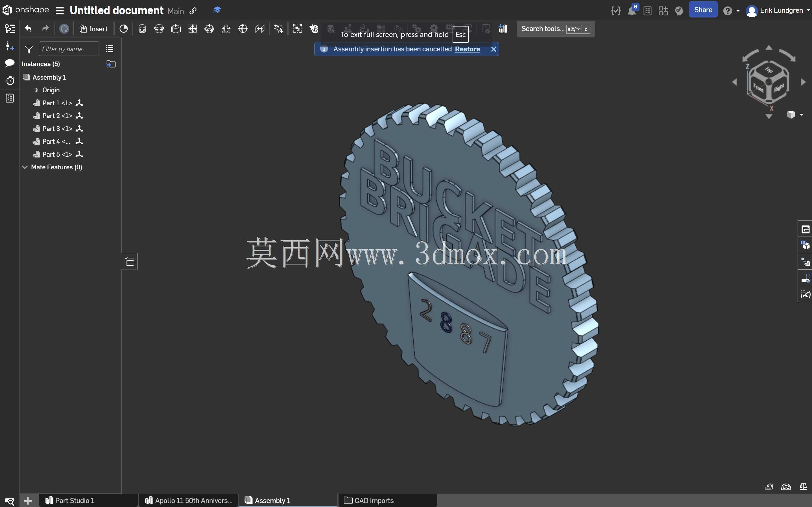The image size is (812, 507).
Task: Click the plus button to add new tab
Action: (28, 501)
